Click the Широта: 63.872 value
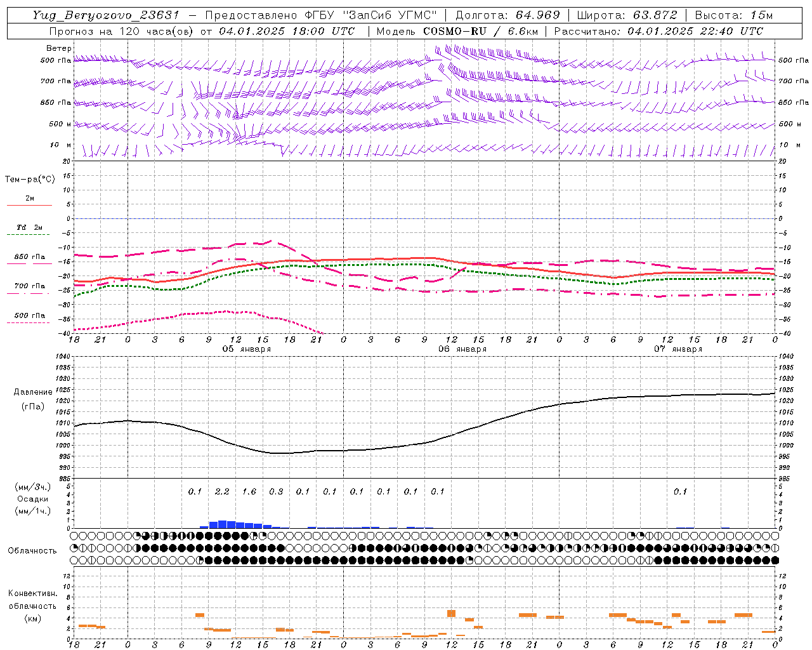This screenshot has width=812, height=650. click(627, 15)
